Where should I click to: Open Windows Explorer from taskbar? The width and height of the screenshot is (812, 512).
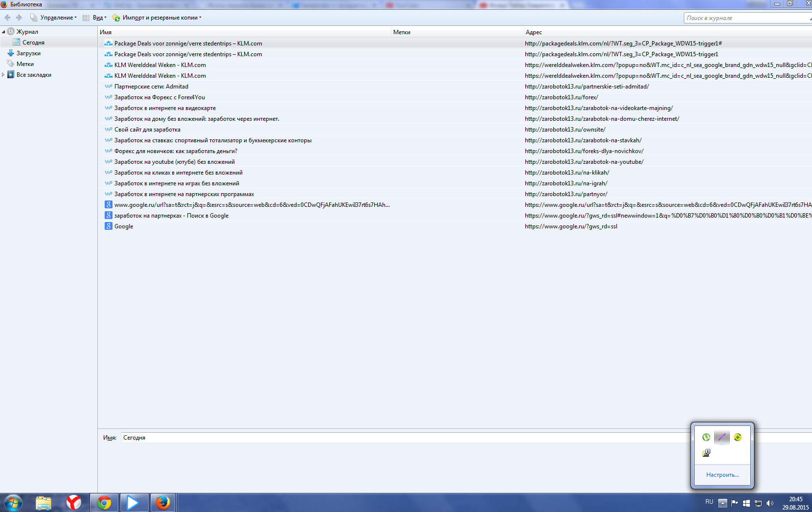click(x=44, y=503)
